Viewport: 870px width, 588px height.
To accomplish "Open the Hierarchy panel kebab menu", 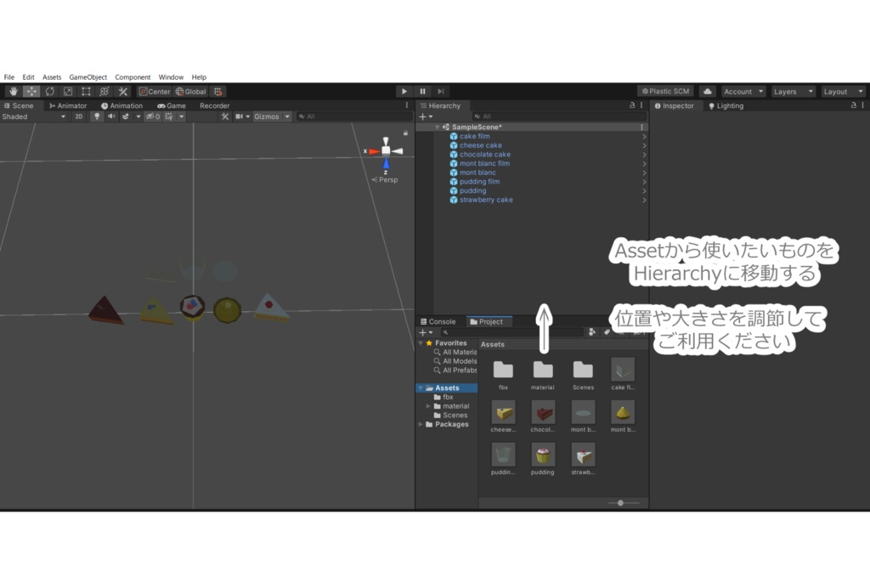I will click(641, 105).
